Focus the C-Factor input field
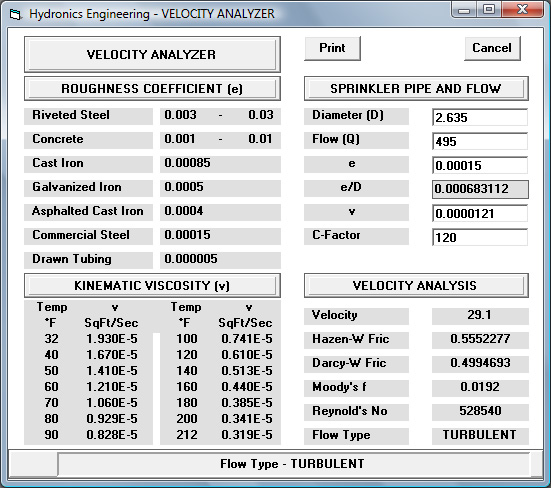Image resolution: width=551 pixels, height=488 pixels. [x=480, y=237]
